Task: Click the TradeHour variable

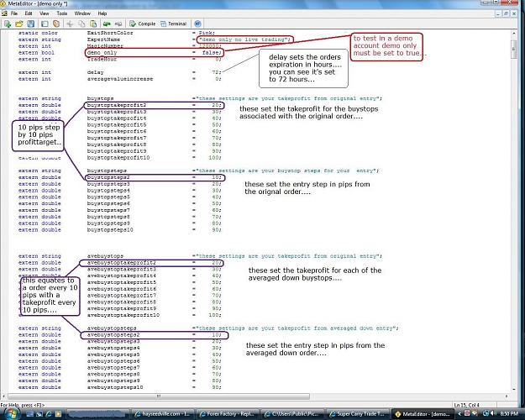Action: (102, 60)
